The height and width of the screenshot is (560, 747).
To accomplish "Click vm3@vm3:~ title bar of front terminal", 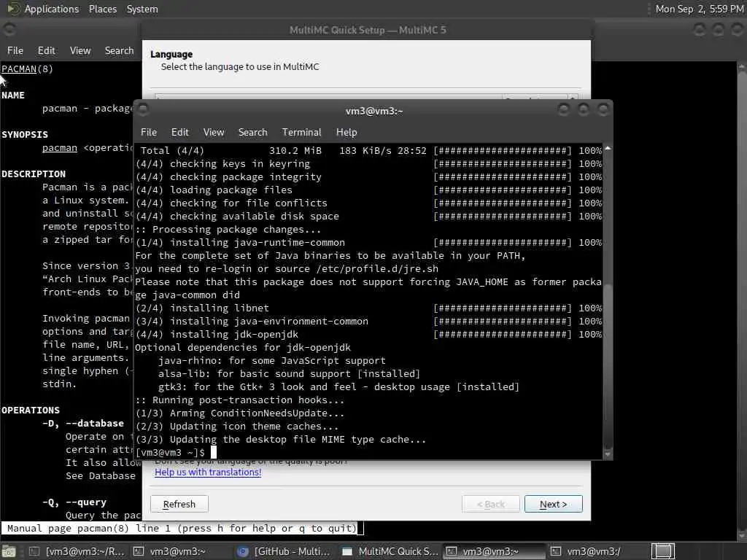I will 374,111.
